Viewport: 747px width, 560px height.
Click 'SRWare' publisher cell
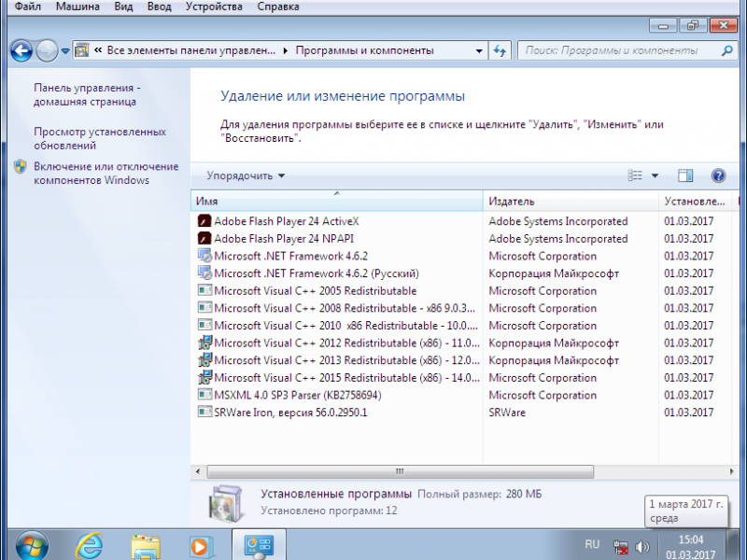coord(507,413)
